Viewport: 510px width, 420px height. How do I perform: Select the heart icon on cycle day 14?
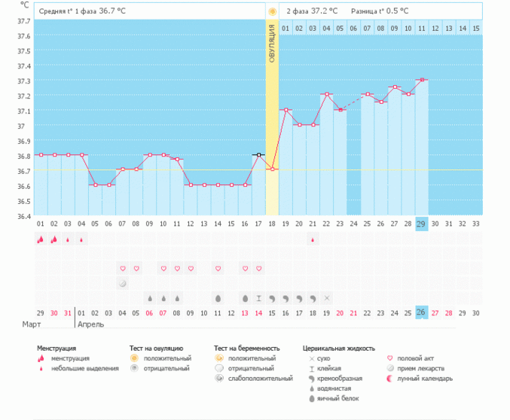[218, 269]
